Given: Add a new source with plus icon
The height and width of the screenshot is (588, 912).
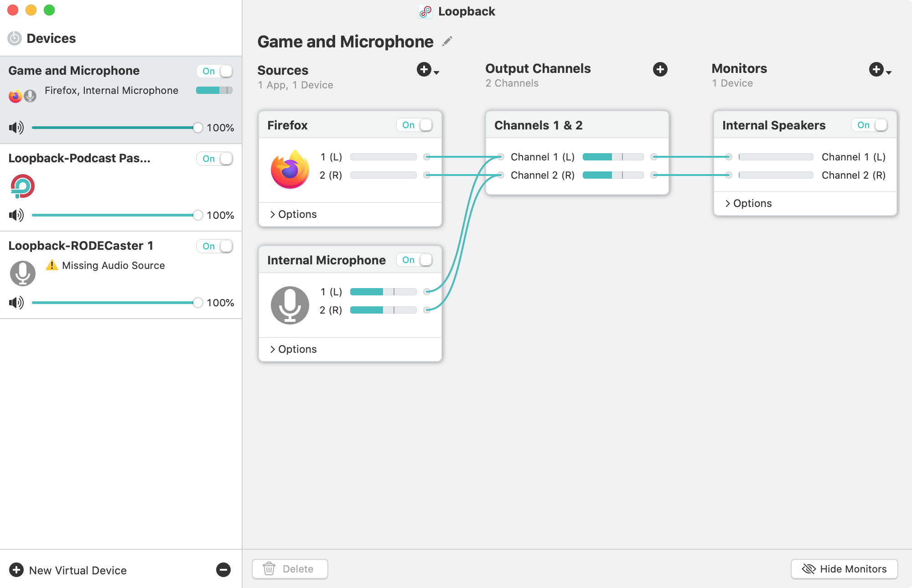Looking at the screenshot, I should tap(425, 70).
